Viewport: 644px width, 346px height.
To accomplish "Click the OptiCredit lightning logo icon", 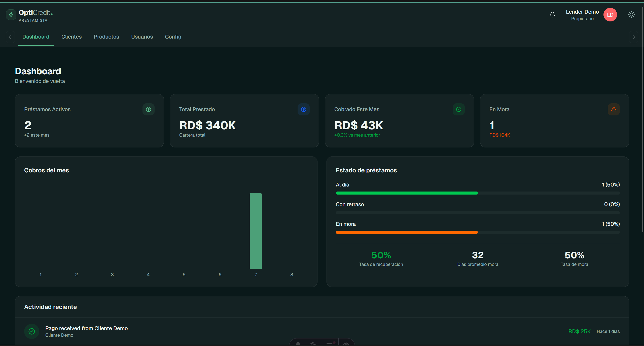I will coord(11,15).
